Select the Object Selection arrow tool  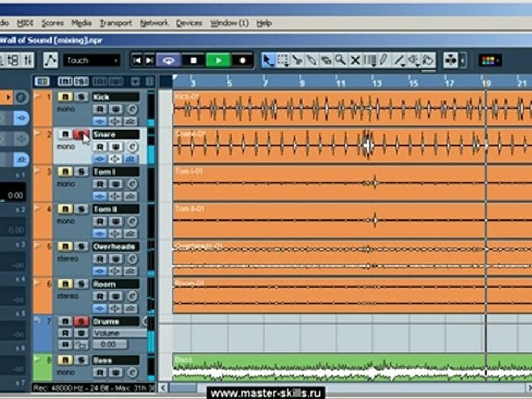pos(268,60)
